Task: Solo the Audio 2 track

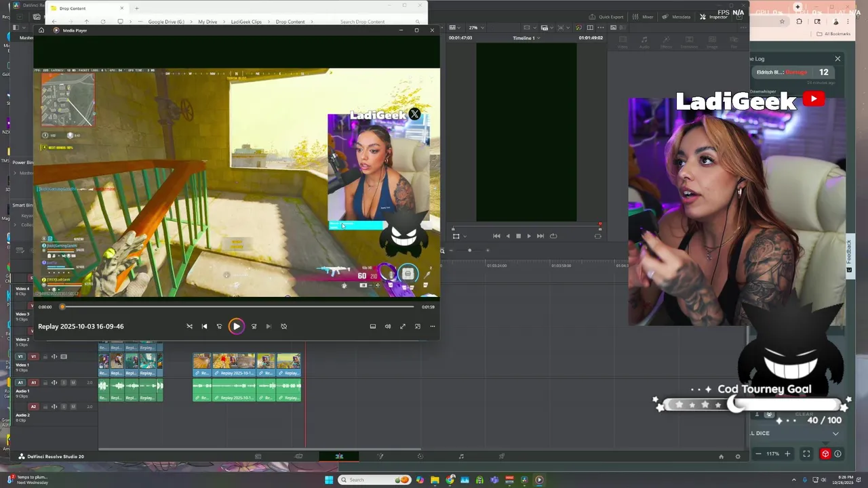Action: (x=64, y=407)
